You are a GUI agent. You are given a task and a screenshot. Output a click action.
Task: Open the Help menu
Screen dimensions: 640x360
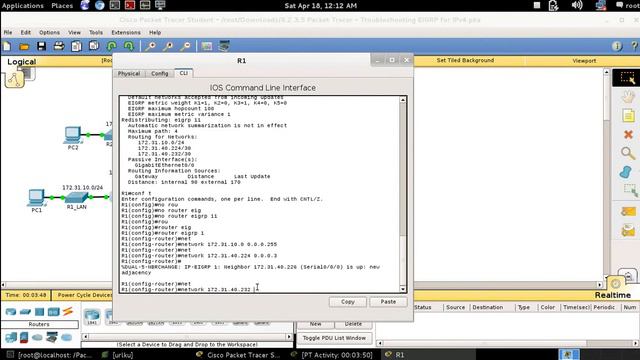[155, 32]
